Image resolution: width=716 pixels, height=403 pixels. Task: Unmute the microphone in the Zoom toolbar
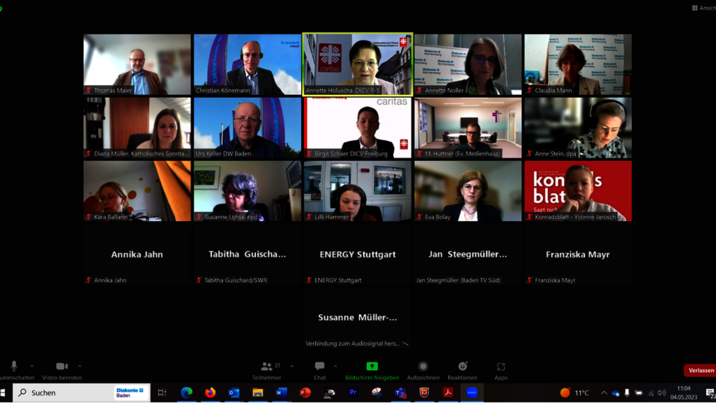(x=14, y=367)
